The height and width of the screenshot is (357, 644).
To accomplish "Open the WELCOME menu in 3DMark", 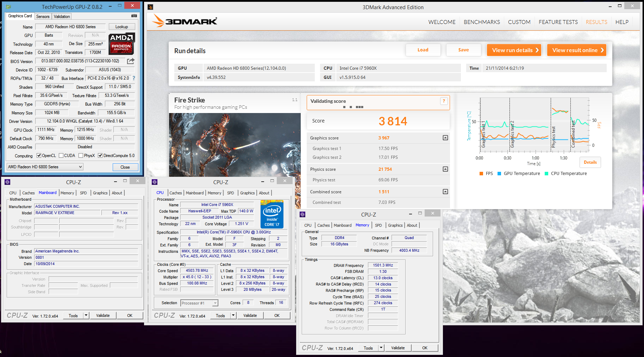I will [442, 22].
